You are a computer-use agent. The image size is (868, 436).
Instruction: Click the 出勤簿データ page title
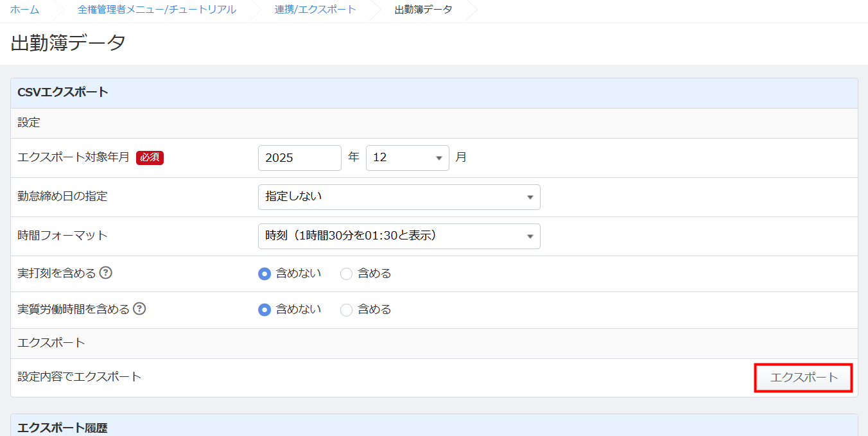(x=68, y=43)
